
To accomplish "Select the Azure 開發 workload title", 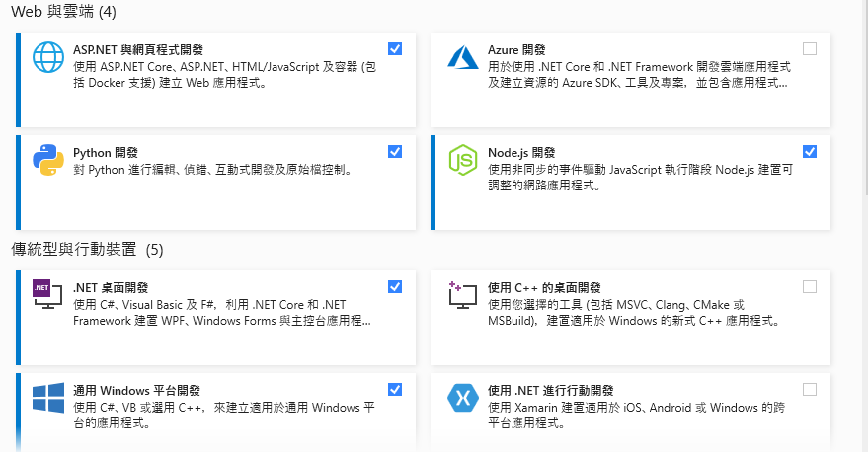I will (516, 49).
